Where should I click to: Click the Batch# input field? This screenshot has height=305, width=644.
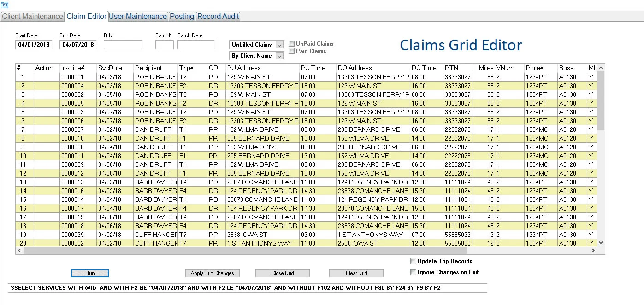165,45
